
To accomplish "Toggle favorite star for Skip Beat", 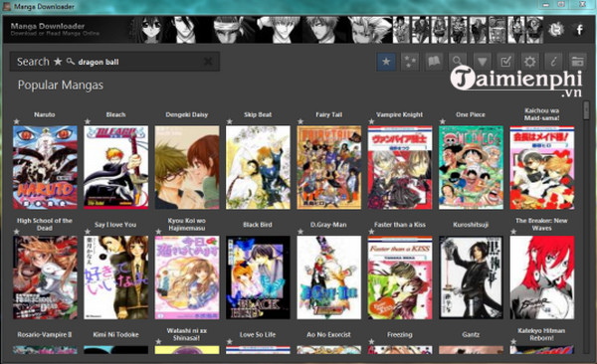I will [x=230, y=121].
